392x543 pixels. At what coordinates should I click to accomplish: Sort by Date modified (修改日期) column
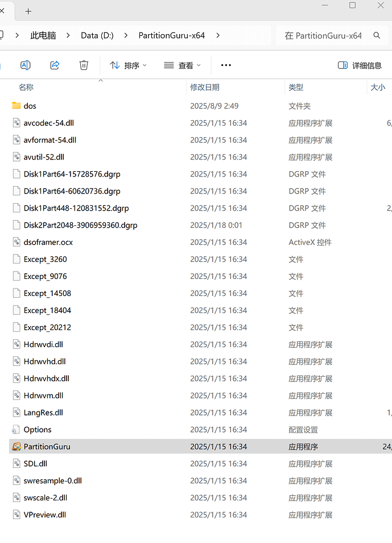tap(205, 87)
